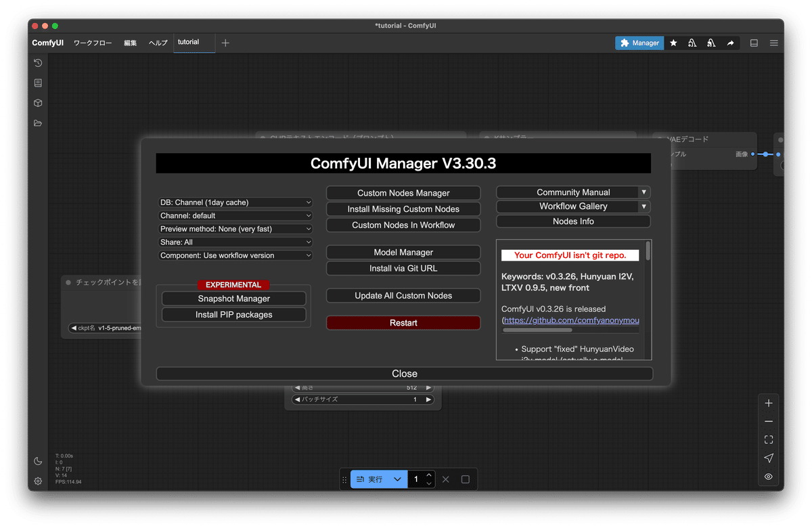Click the batch count number field
Screen dimensions: 812x528
[416, 479]
